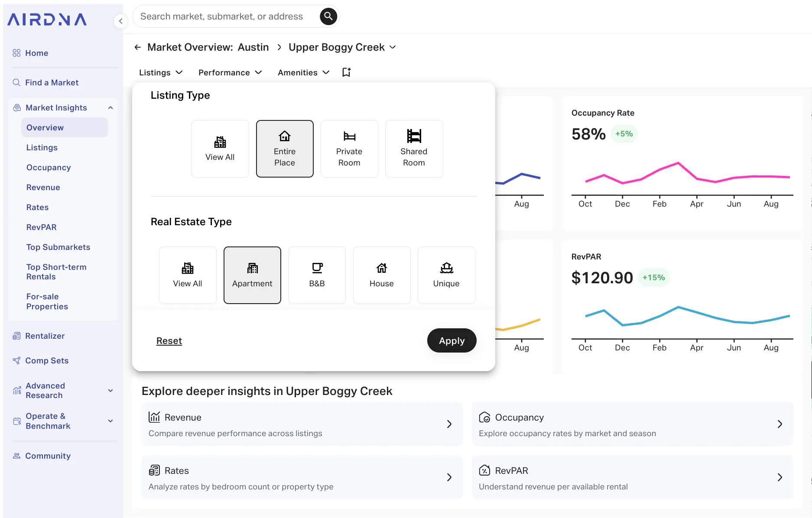Select View All real estate type
The width and height of the screenshot is (812, 518).
188,275
